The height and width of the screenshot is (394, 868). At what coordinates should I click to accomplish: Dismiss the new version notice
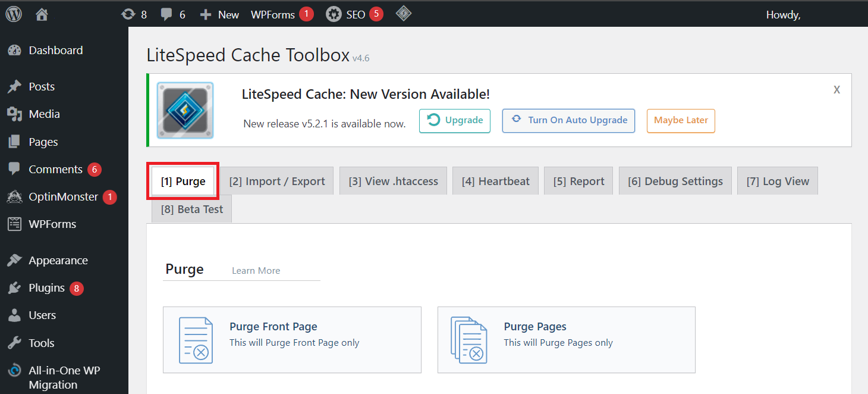(x=836, y=90)
